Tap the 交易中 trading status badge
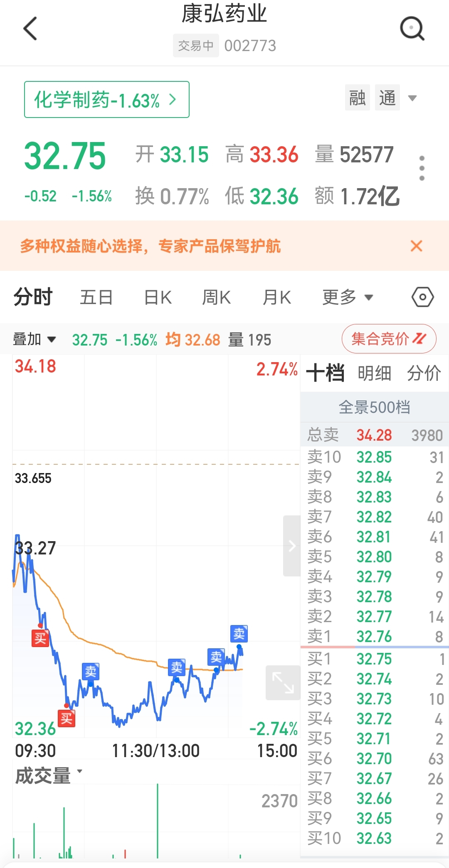The width and height of the screenshot is (449, 868). click(x=196, y=45)
